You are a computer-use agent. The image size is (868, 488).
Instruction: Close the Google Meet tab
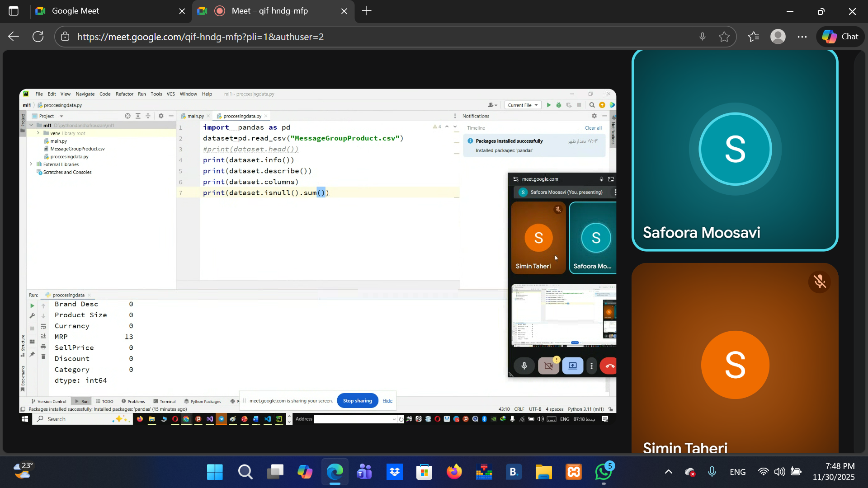pos(182,11)
